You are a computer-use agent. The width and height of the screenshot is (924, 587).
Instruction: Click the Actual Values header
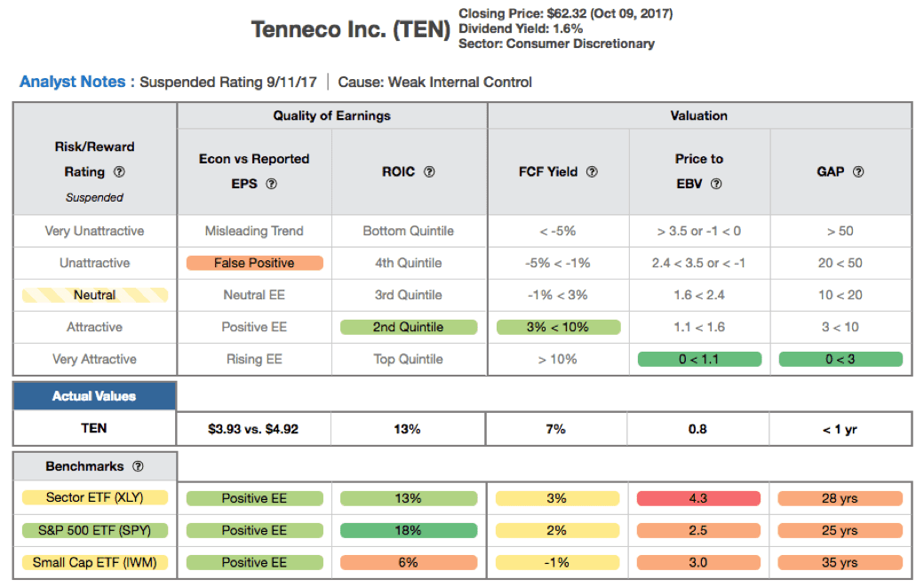pyautogui.click(x=94, y=396)
